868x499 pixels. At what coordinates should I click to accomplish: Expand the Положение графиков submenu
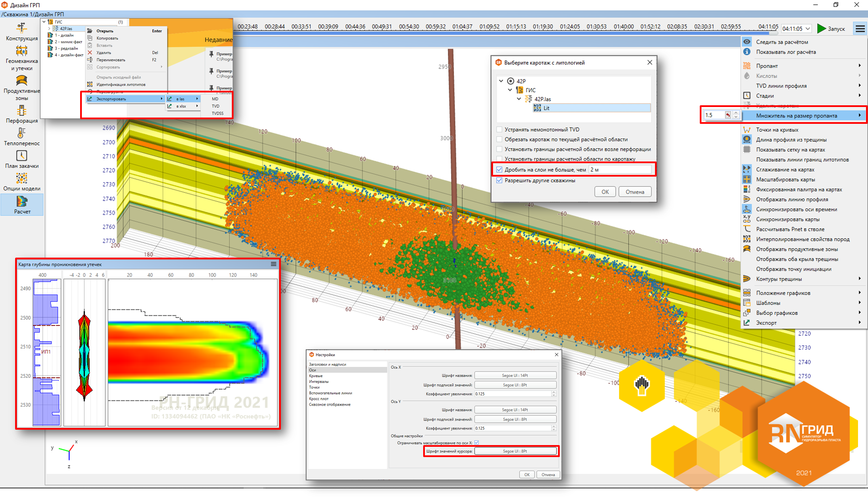860,293
